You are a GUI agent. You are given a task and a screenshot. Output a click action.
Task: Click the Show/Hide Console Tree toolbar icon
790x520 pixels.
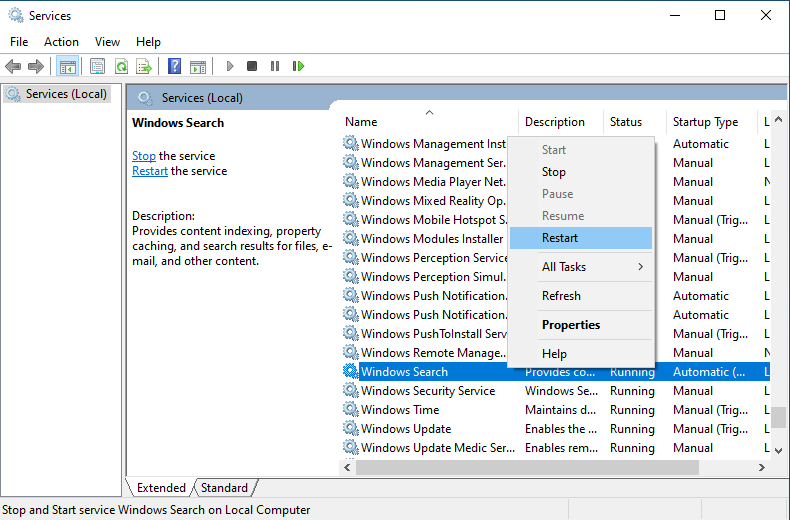point(68,66)
